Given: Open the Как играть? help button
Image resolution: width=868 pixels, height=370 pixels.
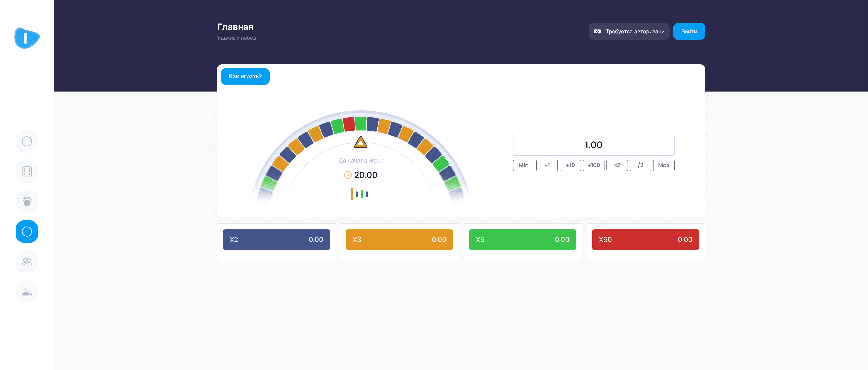Looking at the screenshot, I should coord(245,77).
